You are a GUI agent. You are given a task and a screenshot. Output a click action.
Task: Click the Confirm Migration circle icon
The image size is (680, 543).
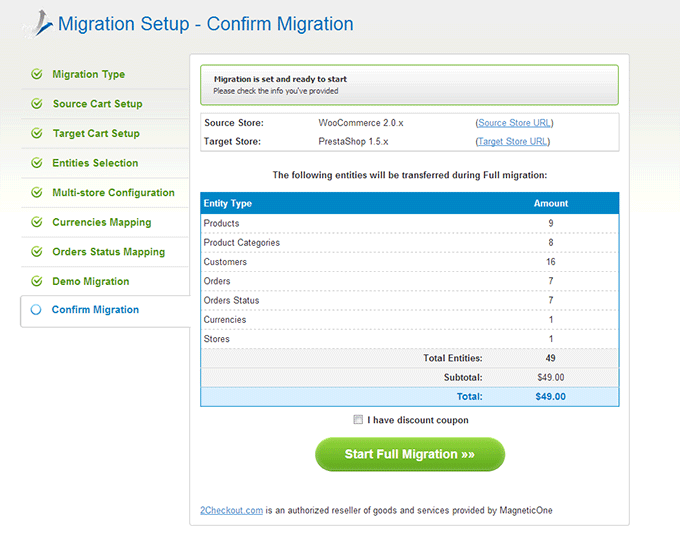pos(36,310)
